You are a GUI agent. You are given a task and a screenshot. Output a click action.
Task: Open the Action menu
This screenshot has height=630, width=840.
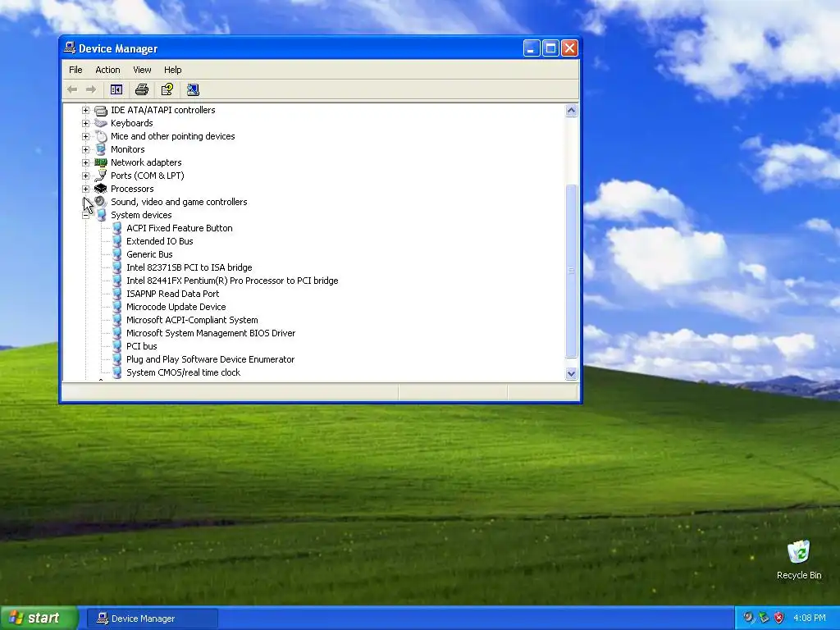[x=107, y=70]
